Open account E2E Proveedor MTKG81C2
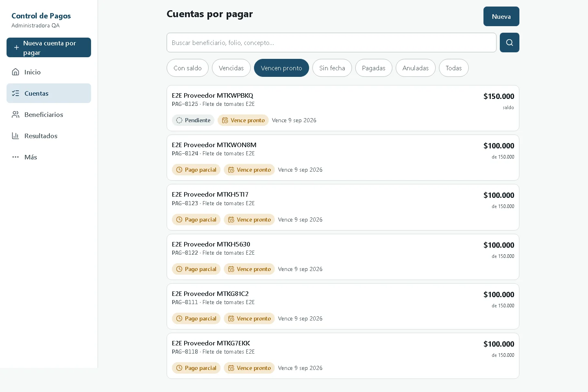Screen dimensions: 588x392 tap(343, 307)
